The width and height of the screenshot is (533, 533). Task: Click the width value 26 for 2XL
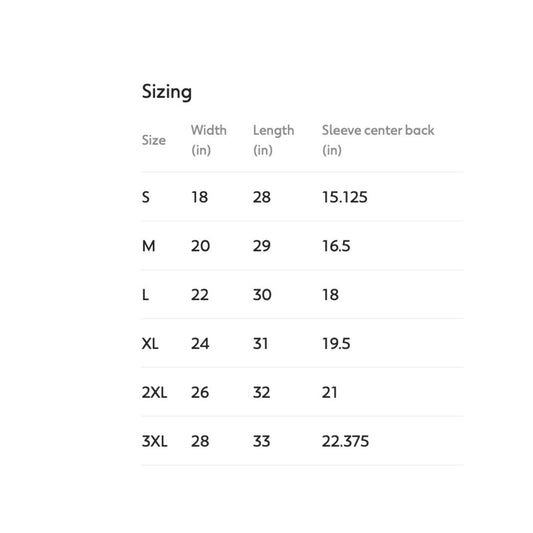tap(200, 393)
